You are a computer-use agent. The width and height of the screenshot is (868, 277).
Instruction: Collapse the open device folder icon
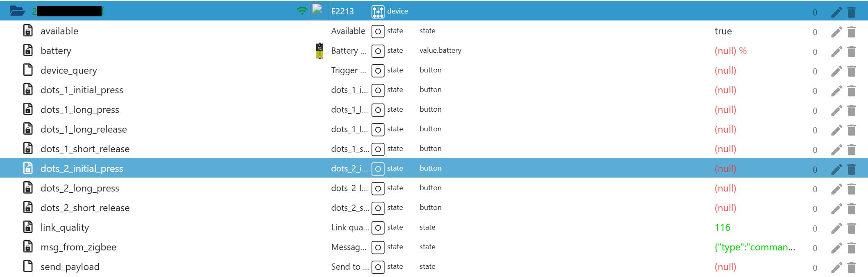point(17,11)
